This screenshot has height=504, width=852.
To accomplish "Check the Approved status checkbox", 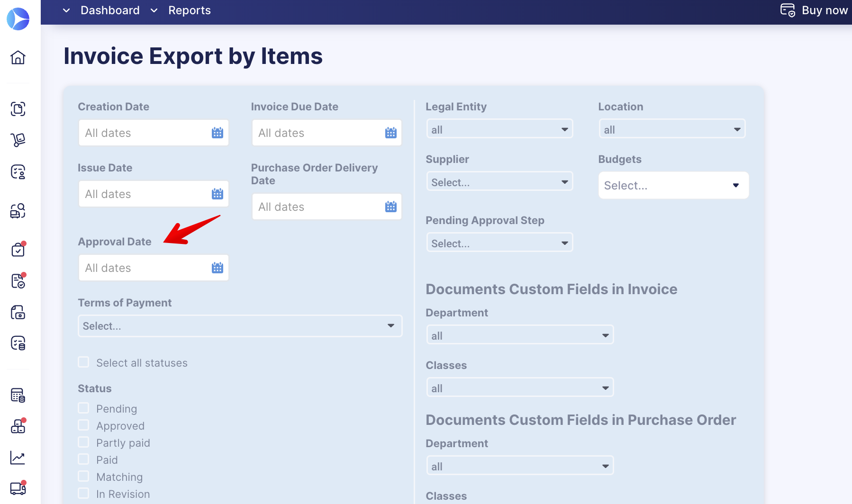I will pyautogui.click(x=83, y=424).
